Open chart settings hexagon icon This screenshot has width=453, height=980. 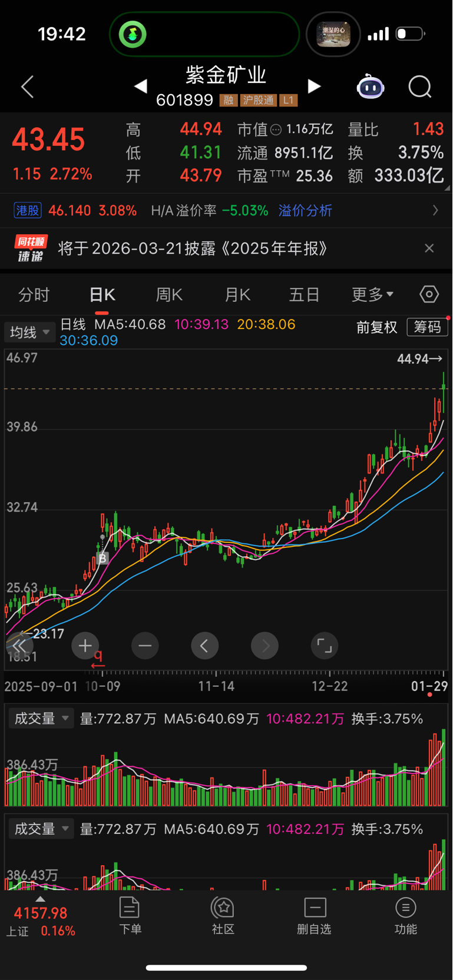pyautogui.click(x=429, y=294)
